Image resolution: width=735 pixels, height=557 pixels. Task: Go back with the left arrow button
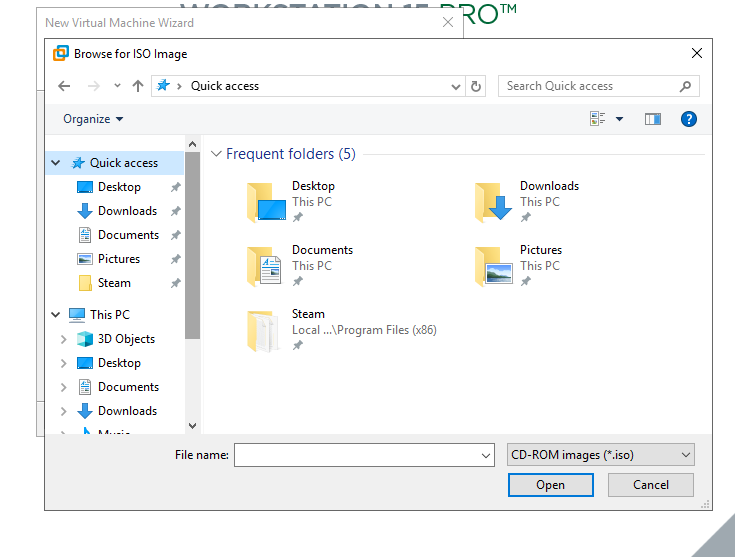pos(64,86)
